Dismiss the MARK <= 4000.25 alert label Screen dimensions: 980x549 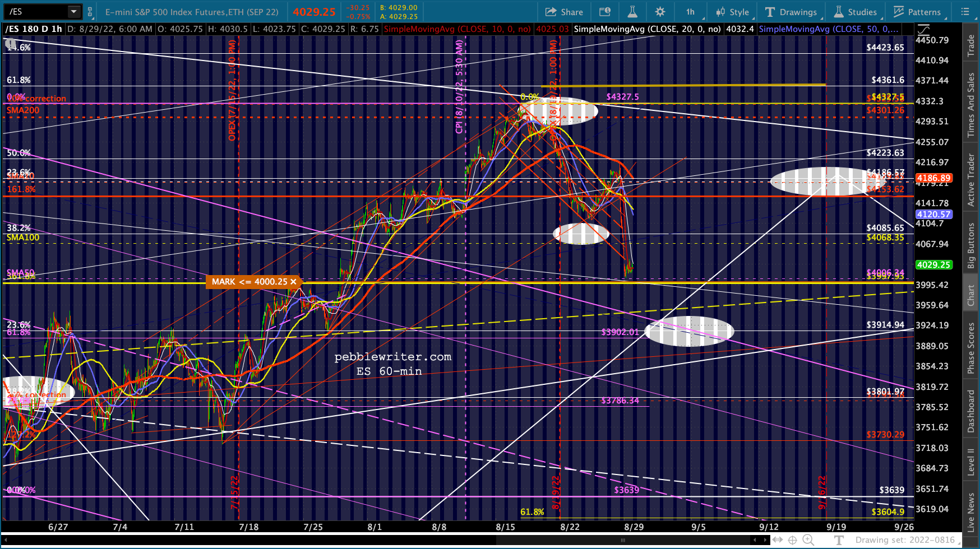293,282
